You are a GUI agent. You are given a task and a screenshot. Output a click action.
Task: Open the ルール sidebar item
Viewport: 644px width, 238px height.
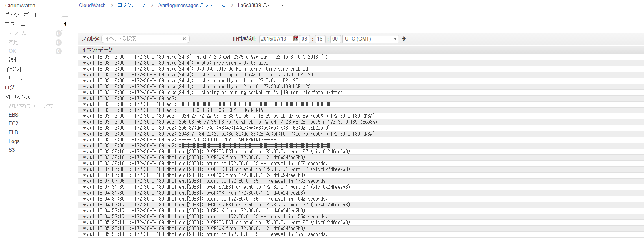click(16, 78)
